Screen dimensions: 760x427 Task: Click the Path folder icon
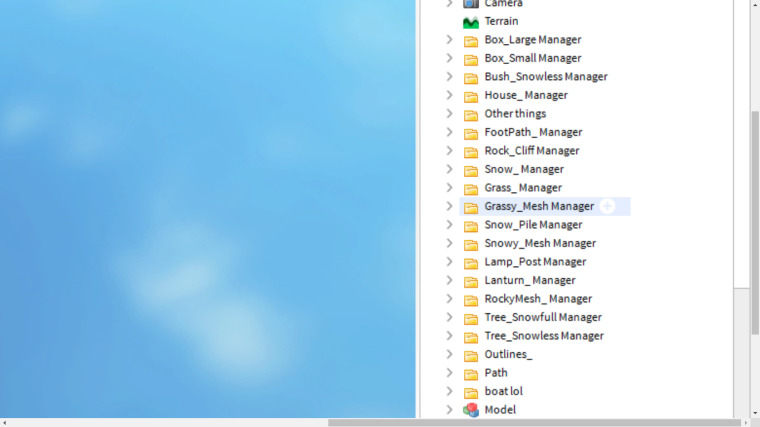471,374
